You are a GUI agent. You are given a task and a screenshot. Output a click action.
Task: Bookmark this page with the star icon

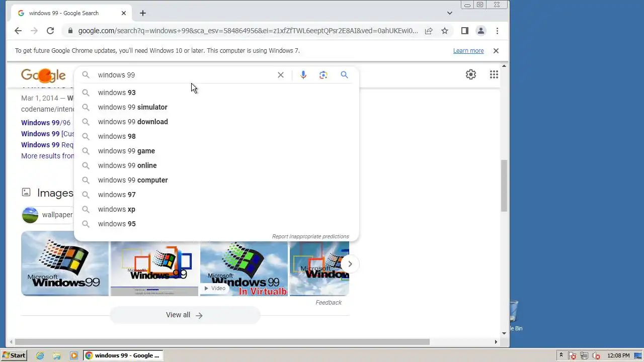click(445, 31)
